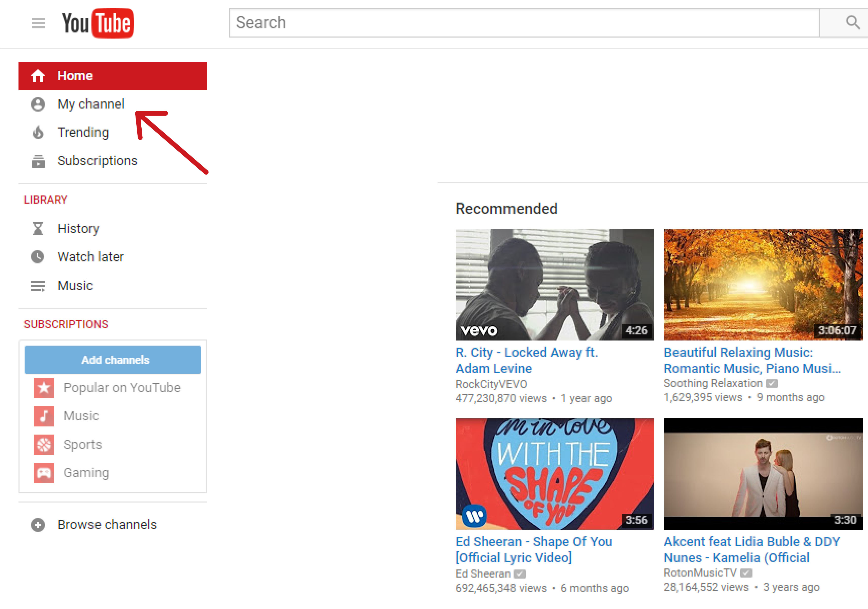The width and height of the screenshot is (868, 609).
Task: Click the Home house icon
Action: click(38, 76)
